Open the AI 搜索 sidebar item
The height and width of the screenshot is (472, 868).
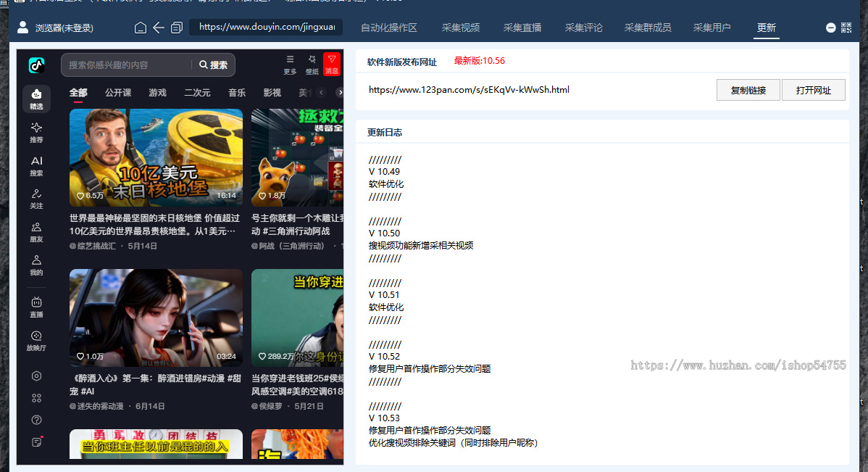click(x=36, y=165)
